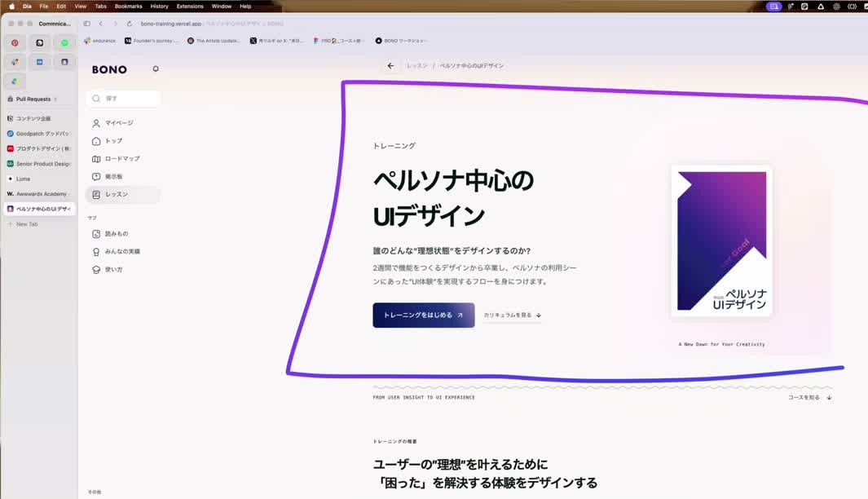Click the ChatGPT-style menu bar icon

pos(836,7)
